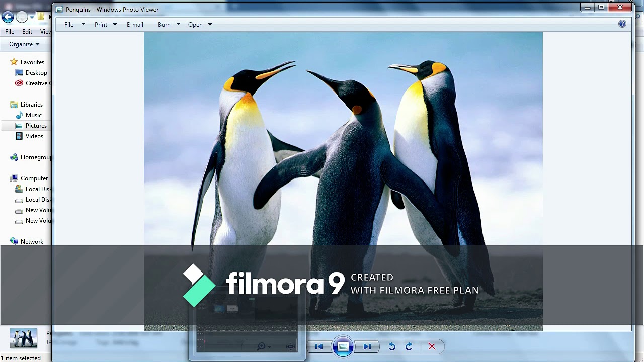Open the Burn menu

(164, 25)
